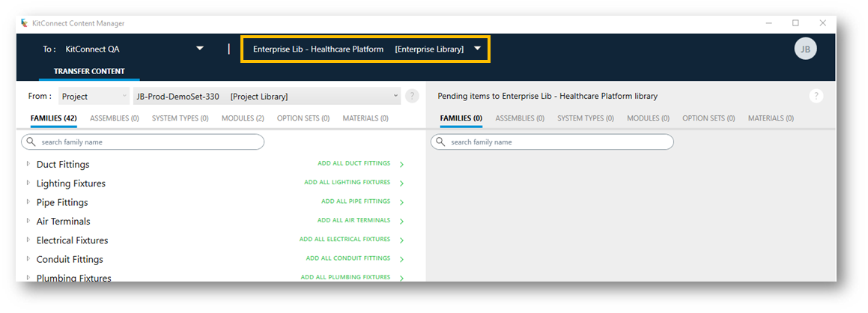Click arrow next to Add All Plumbing Fixtures
Screen dimensions: 868x313
[401, 278]
